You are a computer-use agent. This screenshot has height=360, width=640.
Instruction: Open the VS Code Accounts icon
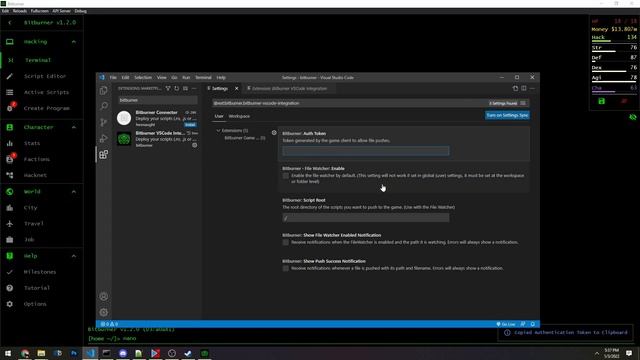[104, 296]
